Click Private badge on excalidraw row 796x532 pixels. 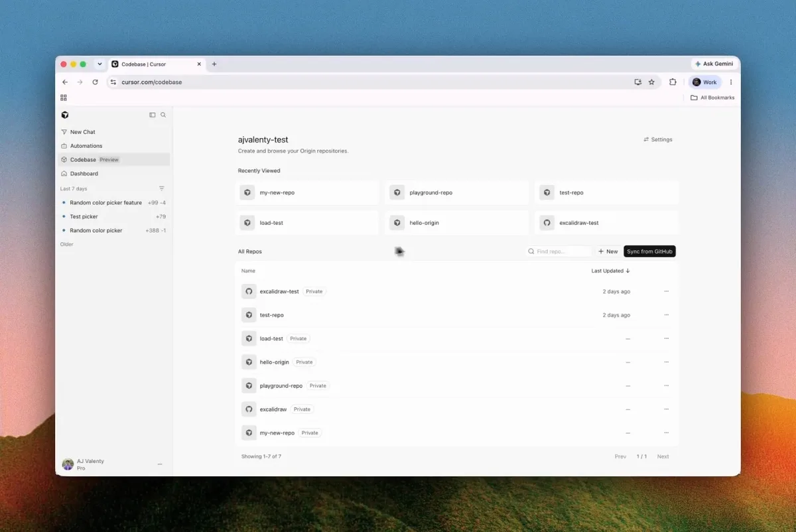click(x=302, y=409)
